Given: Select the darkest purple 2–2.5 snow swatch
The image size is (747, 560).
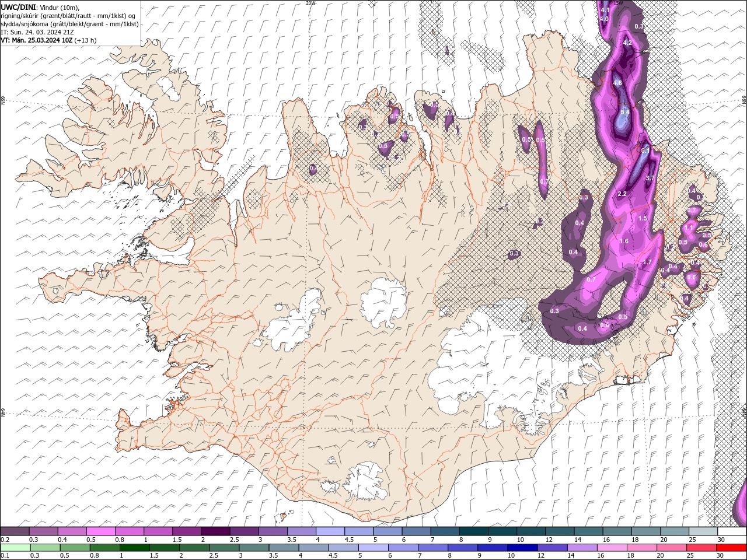Looking at the screenshot, I should [x=215, y=531].
